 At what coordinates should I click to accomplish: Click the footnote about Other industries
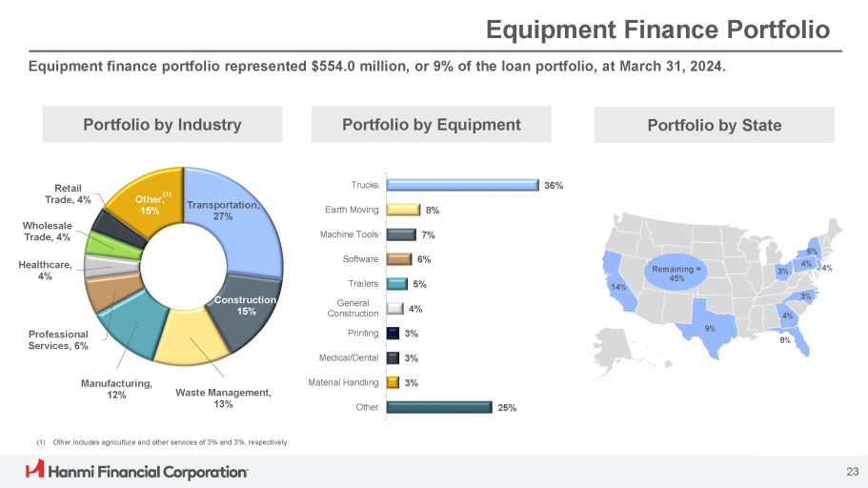(x=161, y=442)
